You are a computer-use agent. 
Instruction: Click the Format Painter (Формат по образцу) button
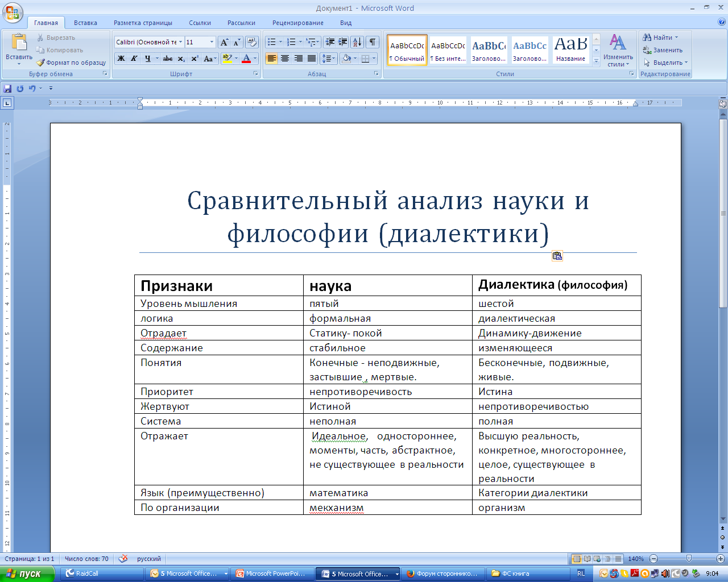[x=72, y=63]
